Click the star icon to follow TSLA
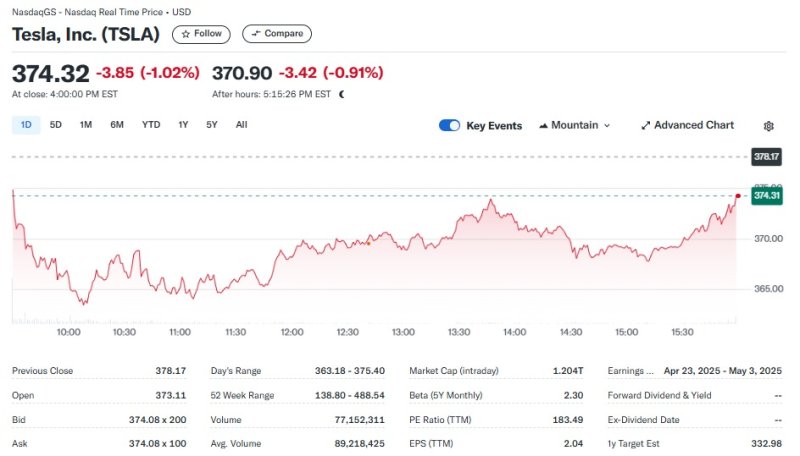 coord(184,34)
